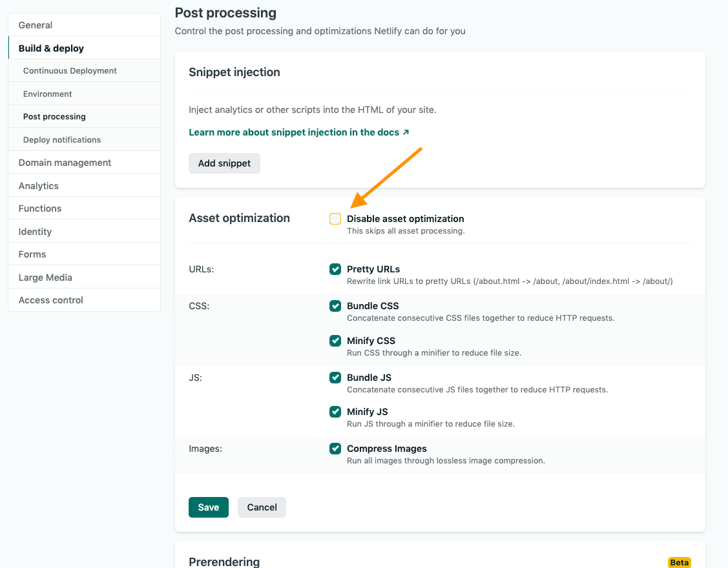728x568 pixels.
Task: Click the Add snippet button
Action: (x=224, y=163)
